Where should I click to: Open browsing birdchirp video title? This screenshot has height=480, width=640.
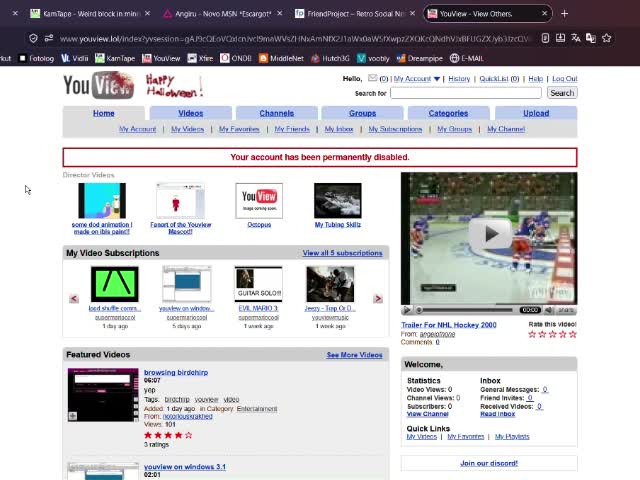point(176,372)
